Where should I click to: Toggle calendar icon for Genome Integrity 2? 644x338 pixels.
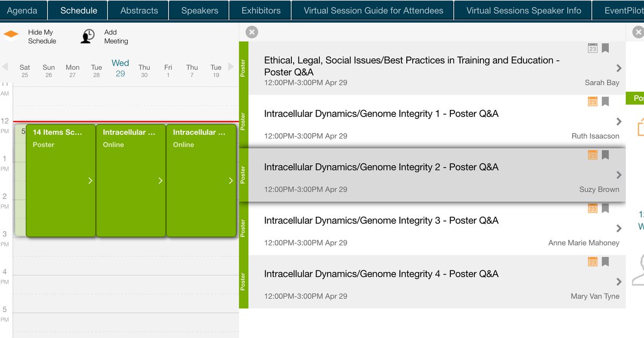[592, 155]
